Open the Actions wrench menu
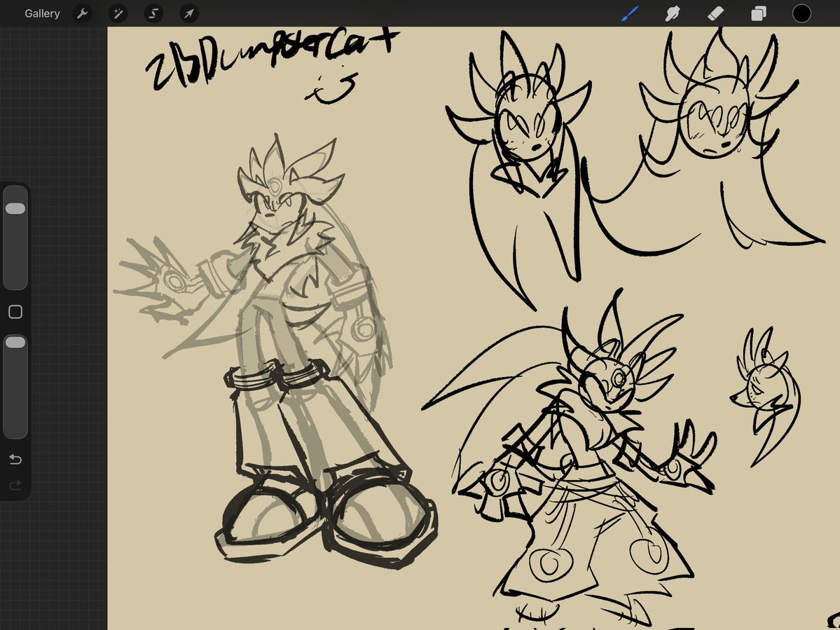The image size is (840, 630). (82, 13)
